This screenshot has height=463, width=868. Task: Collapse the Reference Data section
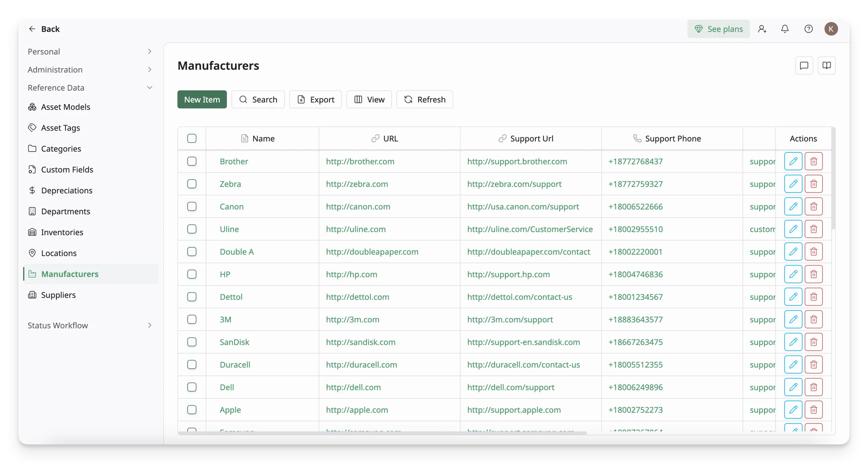pyautogui.click(x=90, y=88)
